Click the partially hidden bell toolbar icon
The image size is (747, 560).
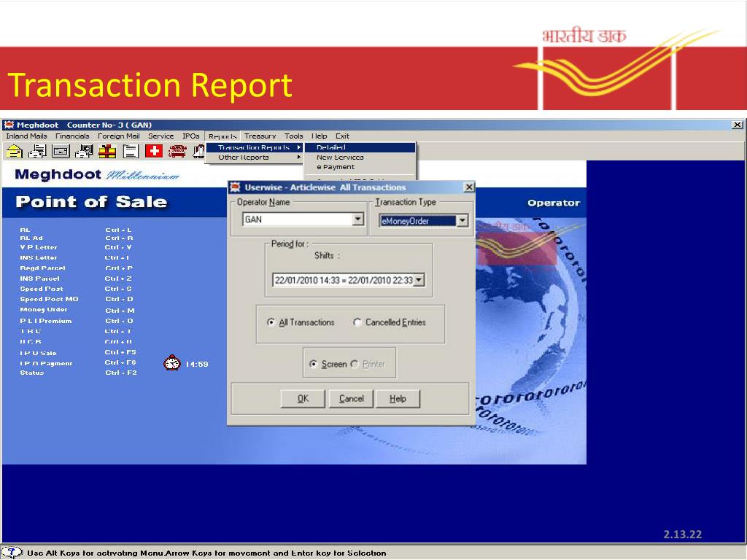(x=198, y=152)
